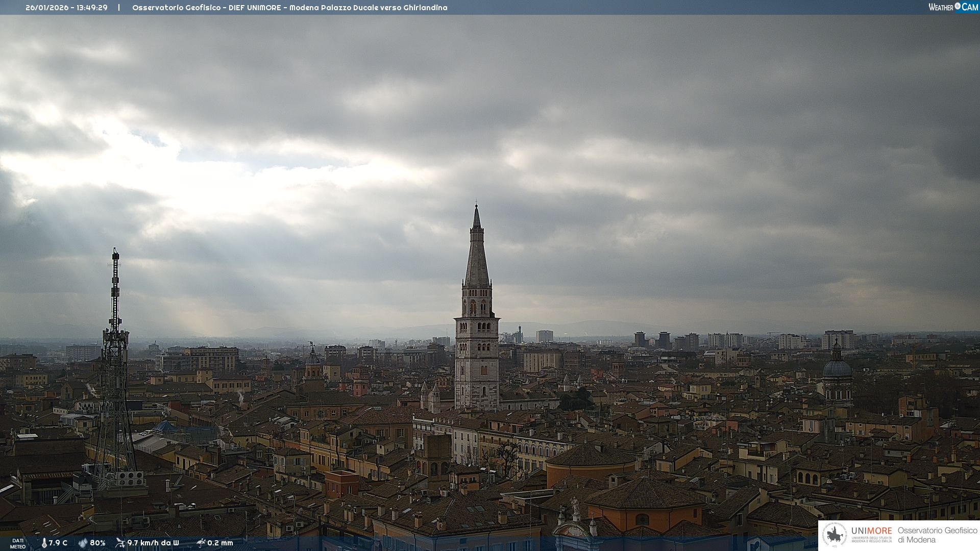Click the rain umbrella precipitation icon
Viewport: 980px width, 551px height.
[201, 543]
